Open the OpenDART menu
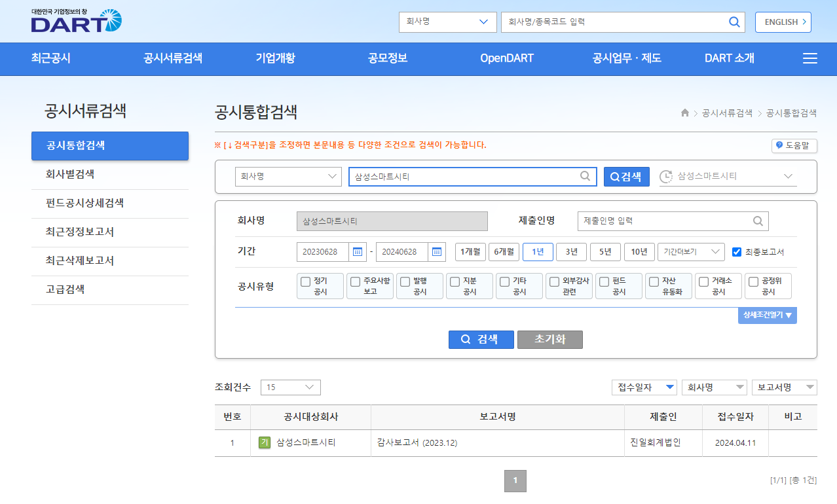The image size is (837, 504). (507, 58)
